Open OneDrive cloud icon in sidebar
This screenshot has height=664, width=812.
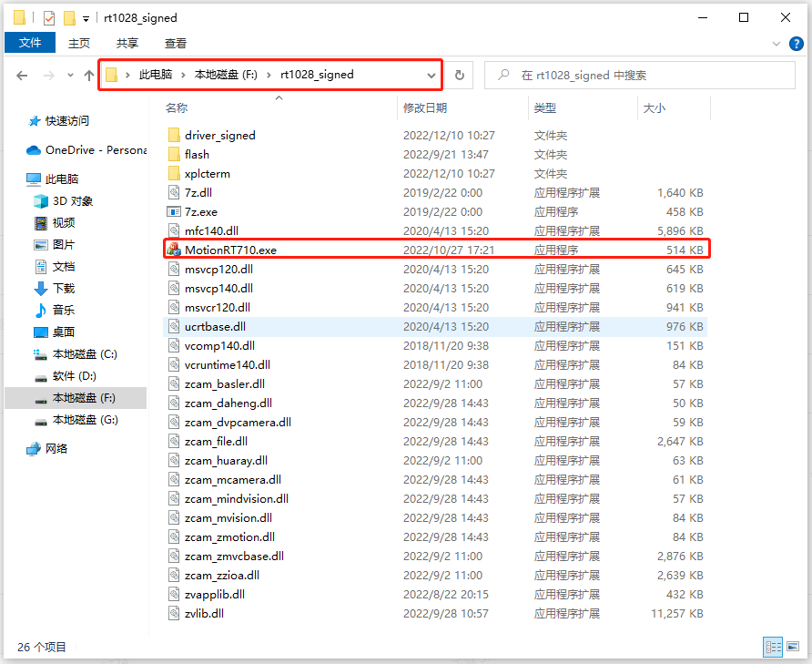pos(34,150)
